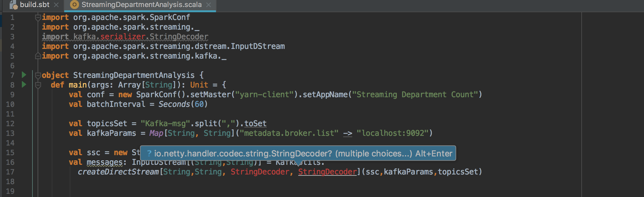Image resolution: width=644 pixels, height=197 pixels.
Task: Click the underlined toSet method call
Action: pos(255,124)
